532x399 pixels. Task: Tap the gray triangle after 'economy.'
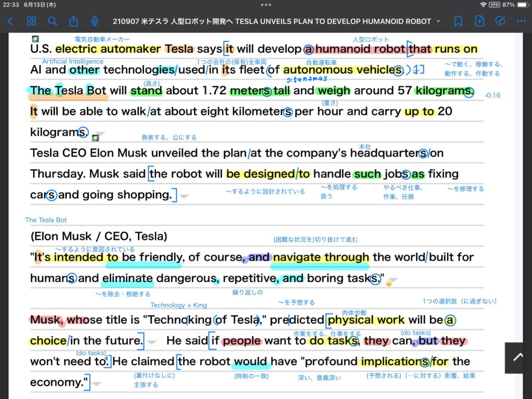click(x=97, y=384)
